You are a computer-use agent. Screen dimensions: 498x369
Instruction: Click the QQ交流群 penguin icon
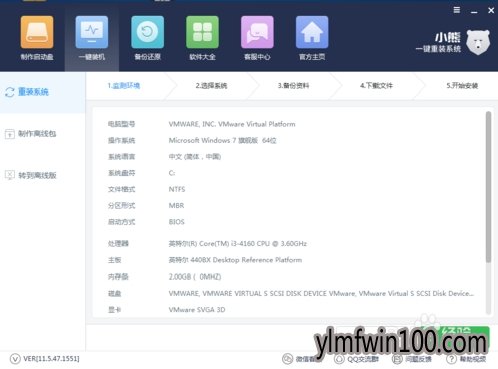(x=339, y=359)
